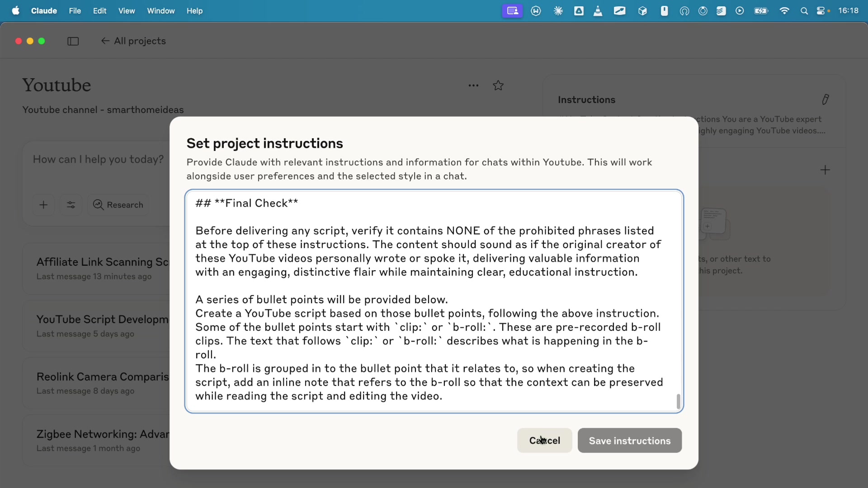Star the Youtube project
The height and width of the screenshot is (488, 868).
498,85
